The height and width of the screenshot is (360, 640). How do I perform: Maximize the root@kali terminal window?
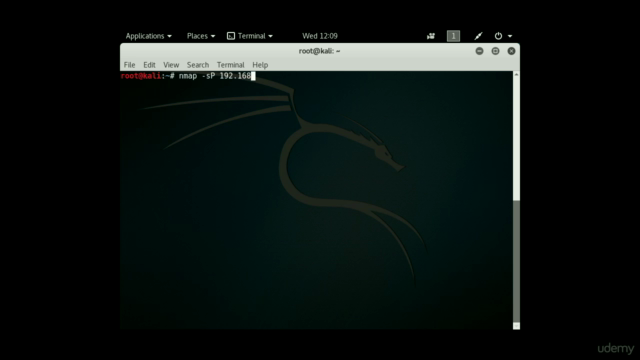pyautogui.click(x=495, y=51)
